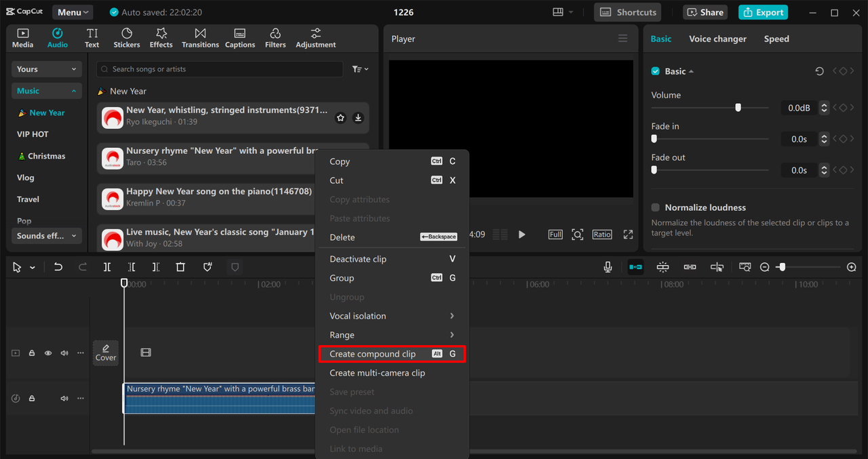
Task: Click the player snapshot focus icon
Action: [x=577, y=235]
